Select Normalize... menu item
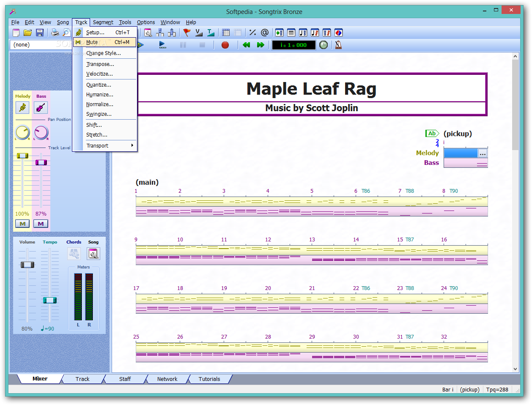 click(x=105, y=104)
